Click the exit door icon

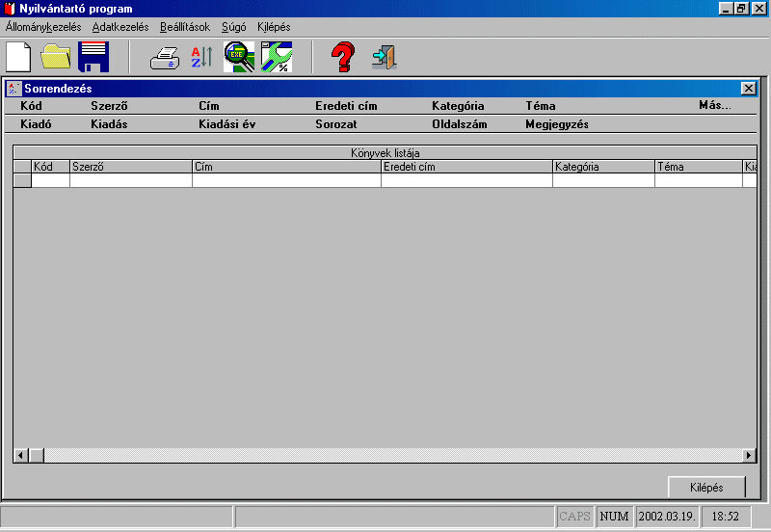(x=385, y=58)
